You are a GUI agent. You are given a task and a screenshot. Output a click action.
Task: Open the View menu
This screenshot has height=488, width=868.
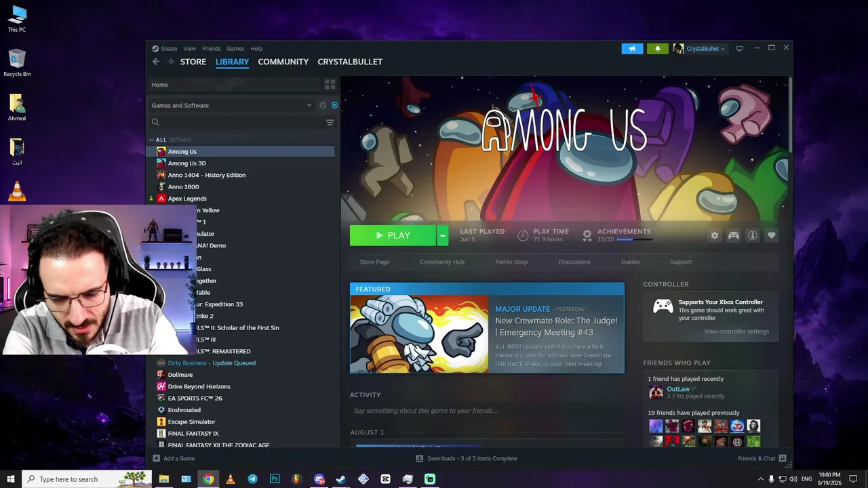pos(190,49)
